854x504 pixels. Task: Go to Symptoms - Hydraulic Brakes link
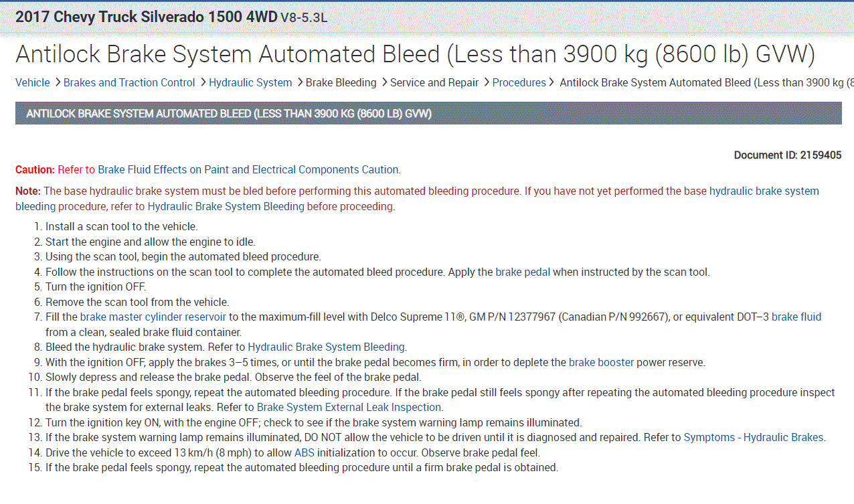[753, 437]
